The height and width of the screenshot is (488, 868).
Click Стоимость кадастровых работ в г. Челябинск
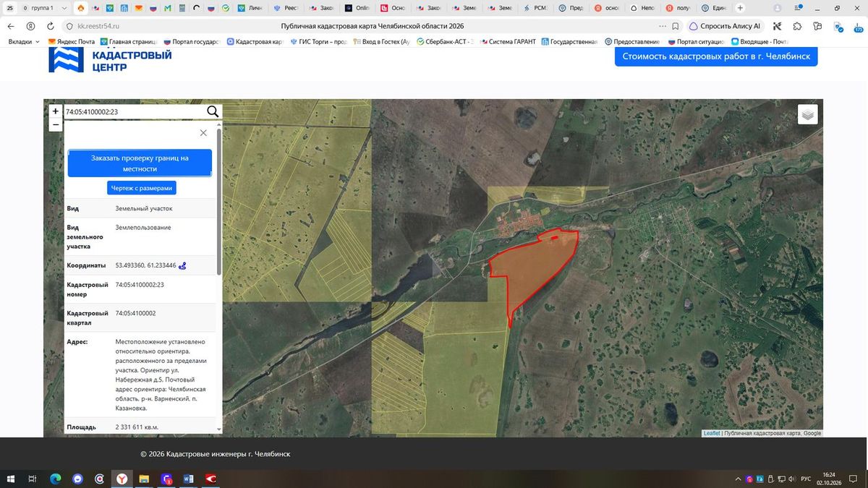[716, 56]
